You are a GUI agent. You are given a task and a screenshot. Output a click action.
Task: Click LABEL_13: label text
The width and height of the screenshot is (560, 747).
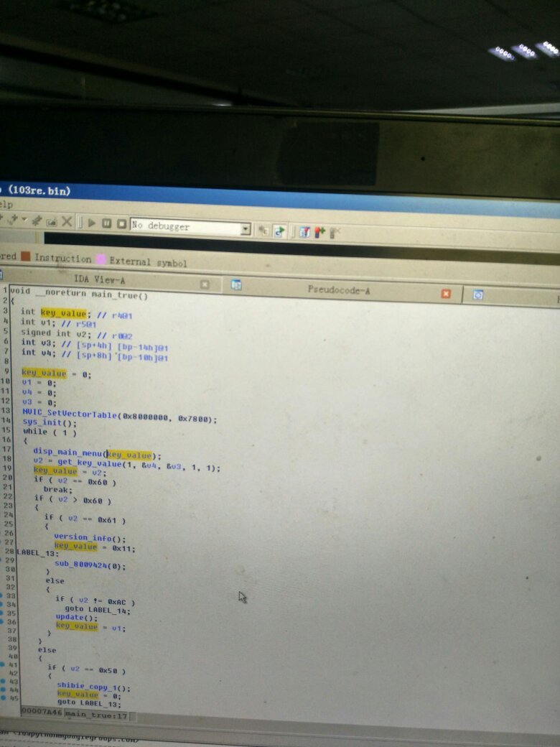click(37, 552)
